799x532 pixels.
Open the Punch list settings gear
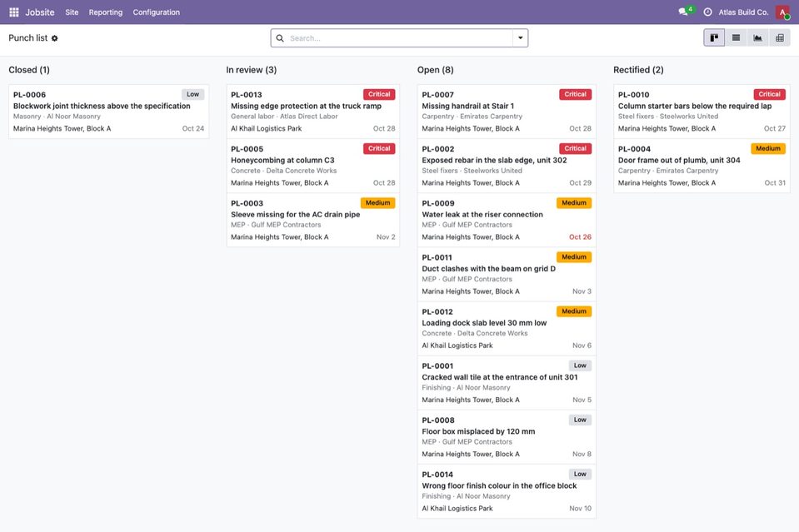click(x=54, y=38)
